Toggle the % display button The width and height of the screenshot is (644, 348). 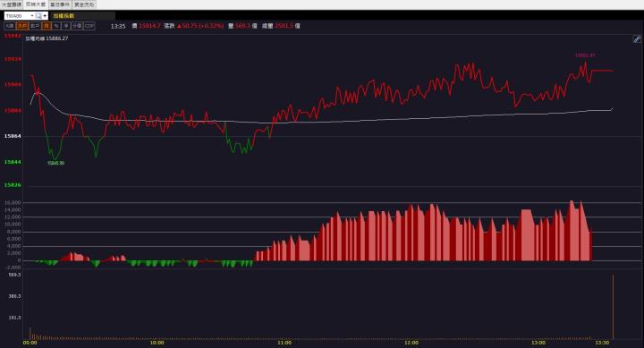pos(56,25)
